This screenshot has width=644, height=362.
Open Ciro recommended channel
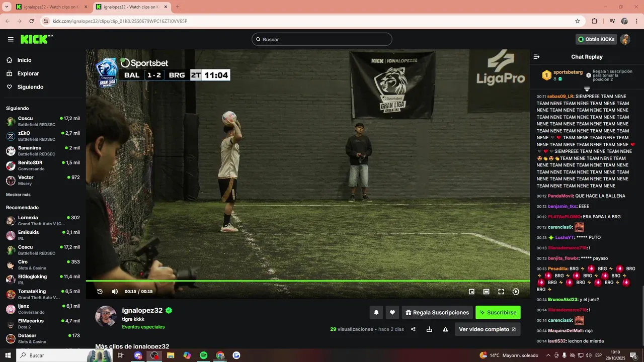[43, 264]
